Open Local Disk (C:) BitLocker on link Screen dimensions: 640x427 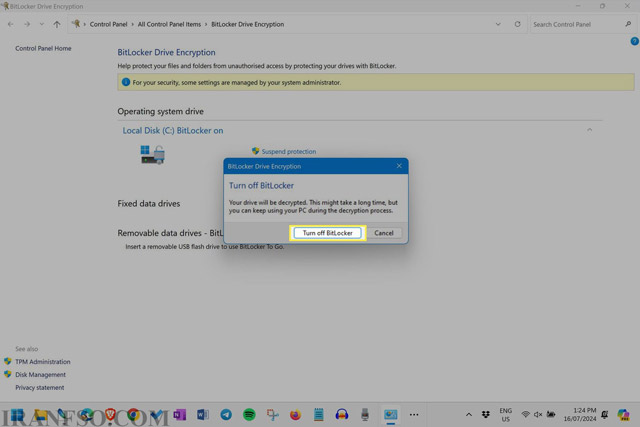(x=173, y=131)
